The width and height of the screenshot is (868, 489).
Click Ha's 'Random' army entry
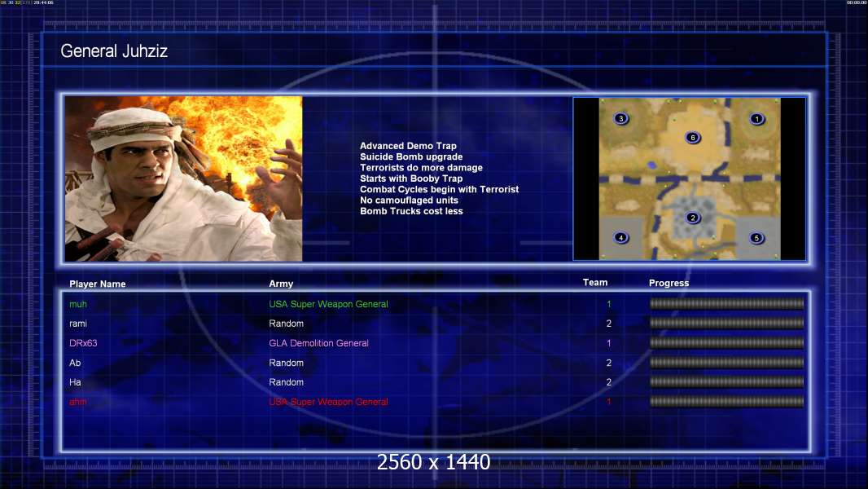pyautogui.click(x=286, y=382)
